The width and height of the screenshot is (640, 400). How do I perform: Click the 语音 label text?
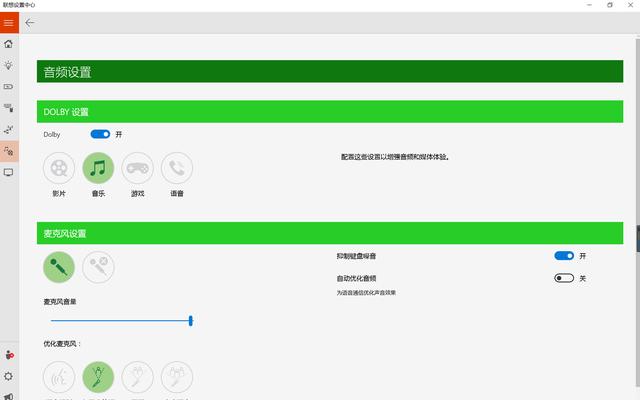tap(177, 193)
